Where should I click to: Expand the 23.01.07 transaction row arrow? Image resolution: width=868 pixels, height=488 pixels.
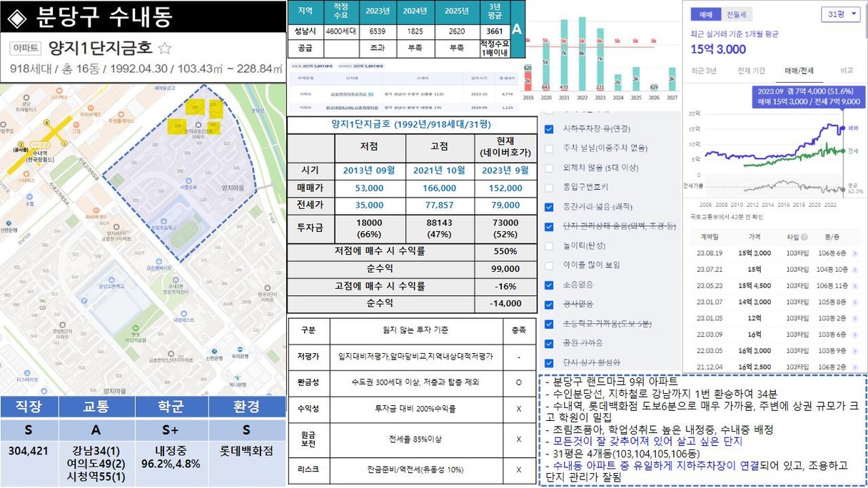(x=855, y=302)
